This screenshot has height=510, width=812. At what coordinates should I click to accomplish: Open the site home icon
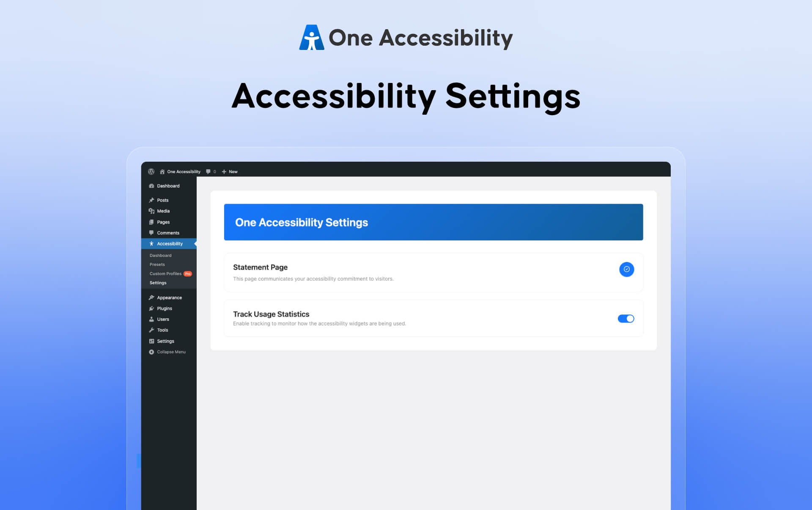(162, 171)
